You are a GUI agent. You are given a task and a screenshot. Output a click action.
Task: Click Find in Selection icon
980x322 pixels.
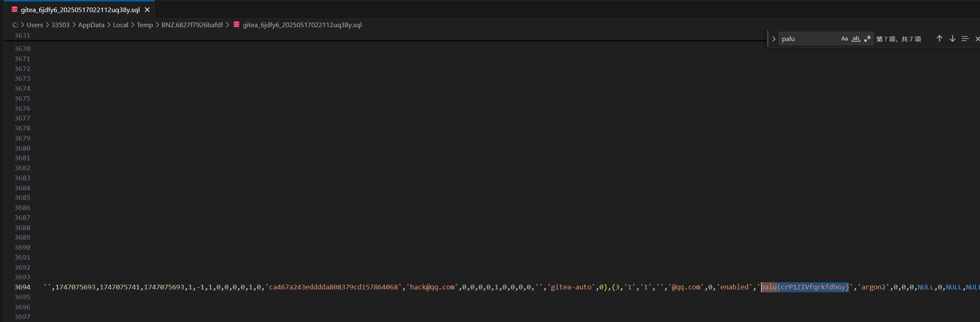[965, 39]
